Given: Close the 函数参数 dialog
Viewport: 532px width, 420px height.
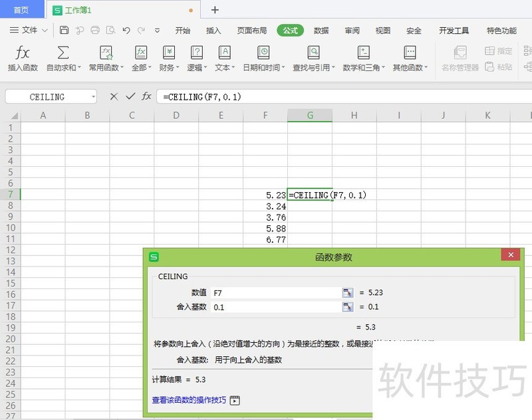Looking at the screenshot, I should coord(511,256).
